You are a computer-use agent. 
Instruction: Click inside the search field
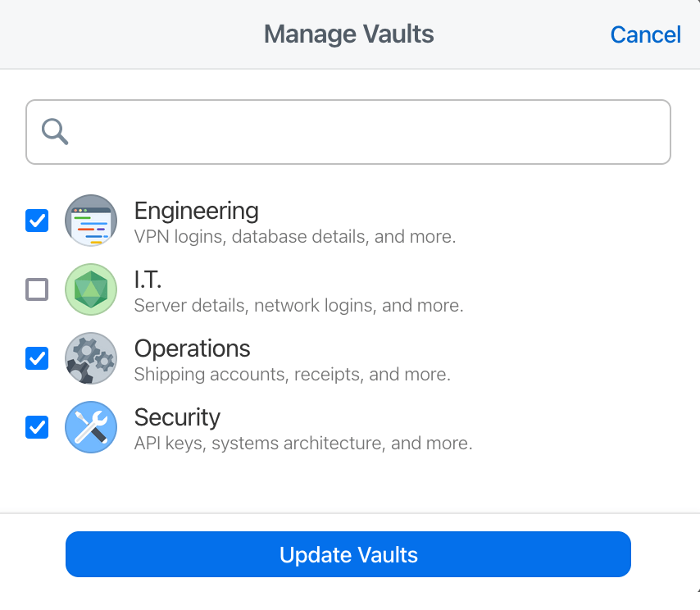point(348,131)
